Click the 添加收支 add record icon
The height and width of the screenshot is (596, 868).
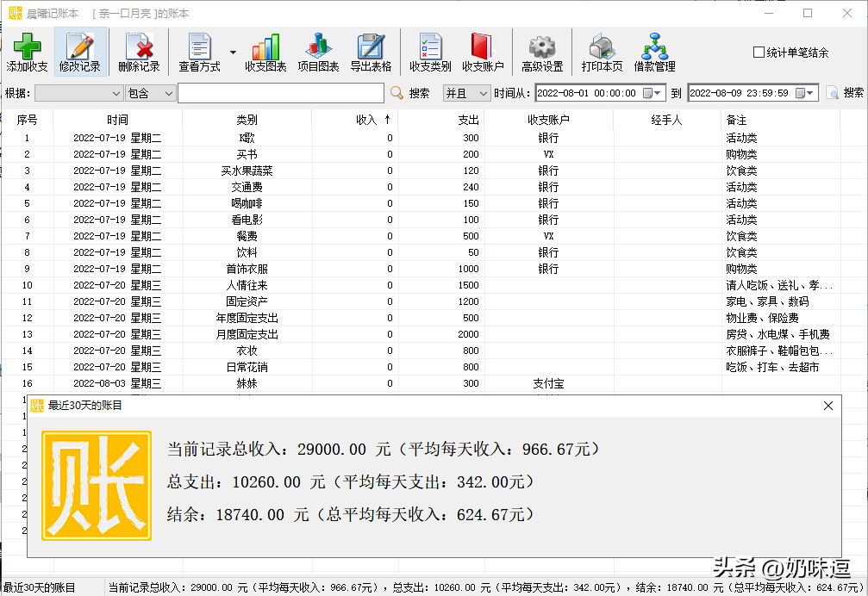(27, 53)
